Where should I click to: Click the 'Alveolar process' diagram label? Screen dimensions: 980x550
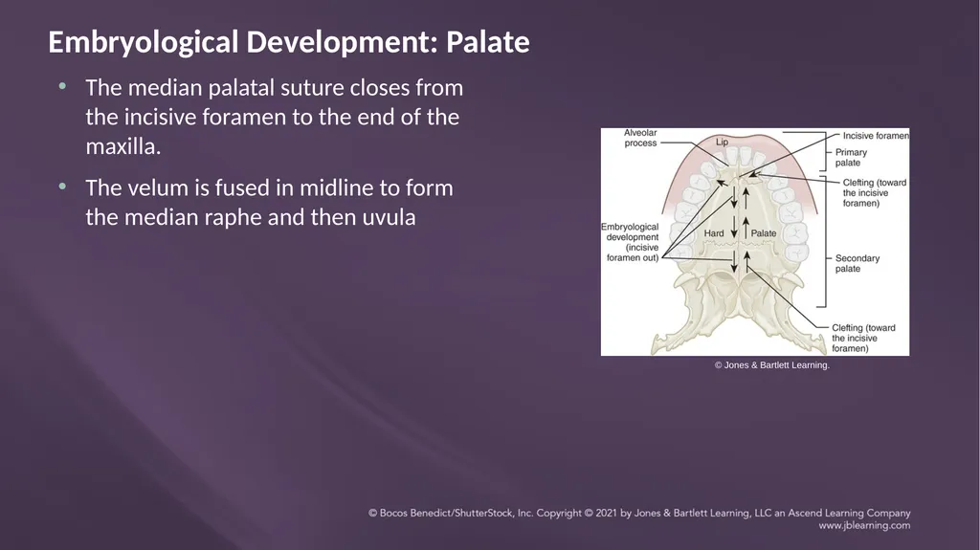640,138
